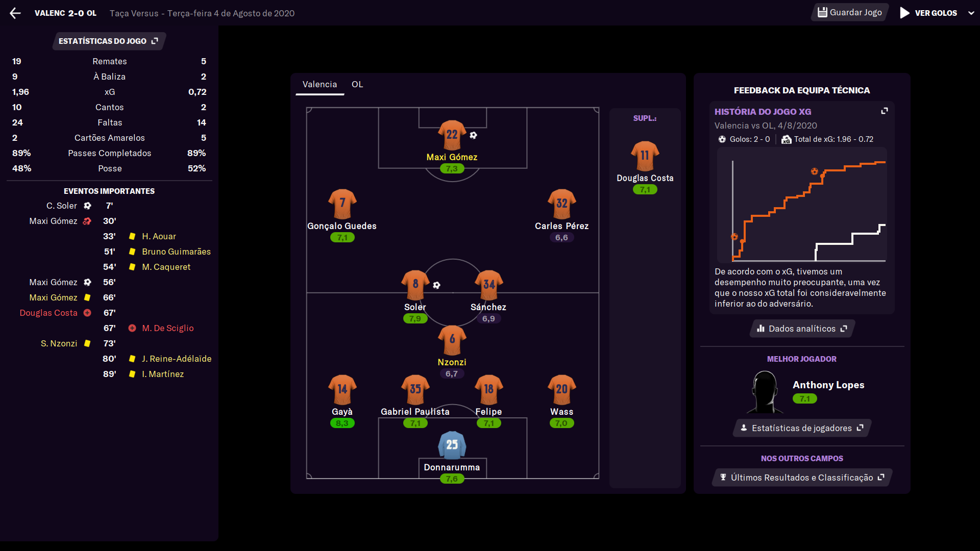Play match goals with VER GOLOS

[x=928, y=13]
